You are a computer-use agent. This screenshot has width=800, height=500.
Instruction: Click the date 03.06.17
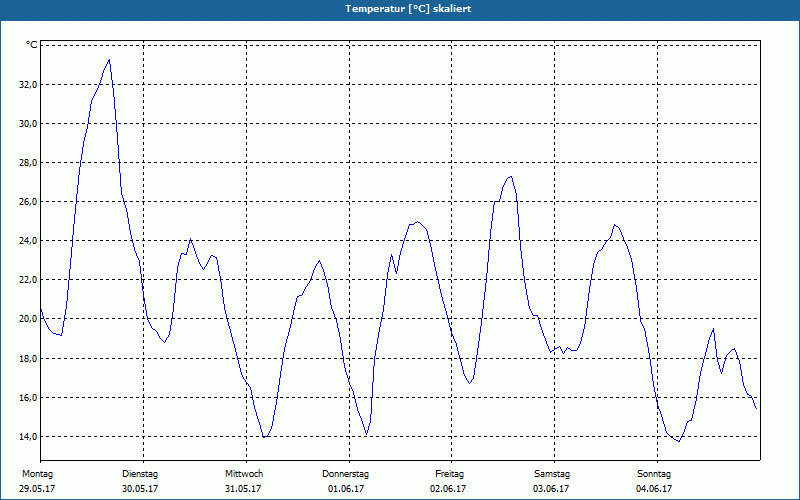pos(551,489)
